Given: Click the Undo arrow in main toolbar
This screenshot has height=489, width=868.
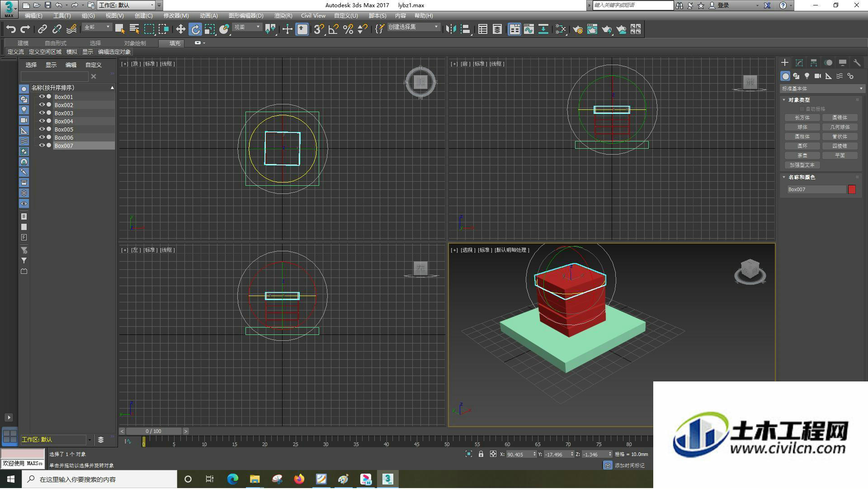Looking at the screenshot, I should (11, 29).
